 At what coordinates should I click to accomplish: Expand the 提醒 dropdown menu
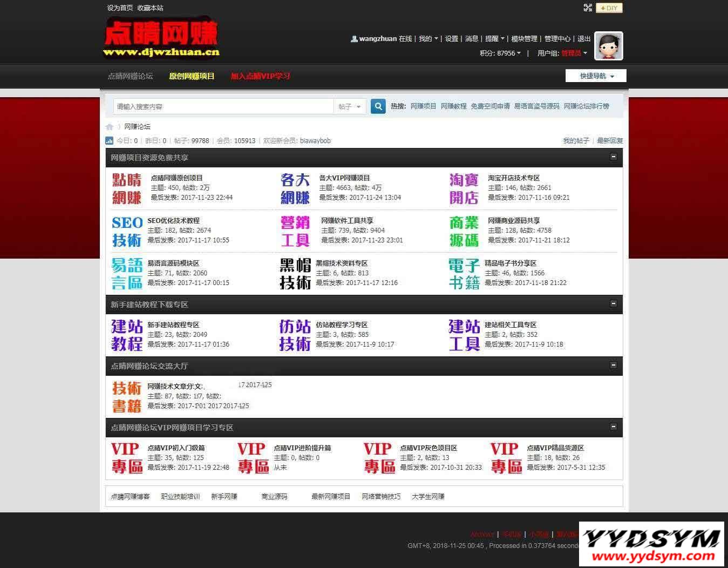click(495, 39)
